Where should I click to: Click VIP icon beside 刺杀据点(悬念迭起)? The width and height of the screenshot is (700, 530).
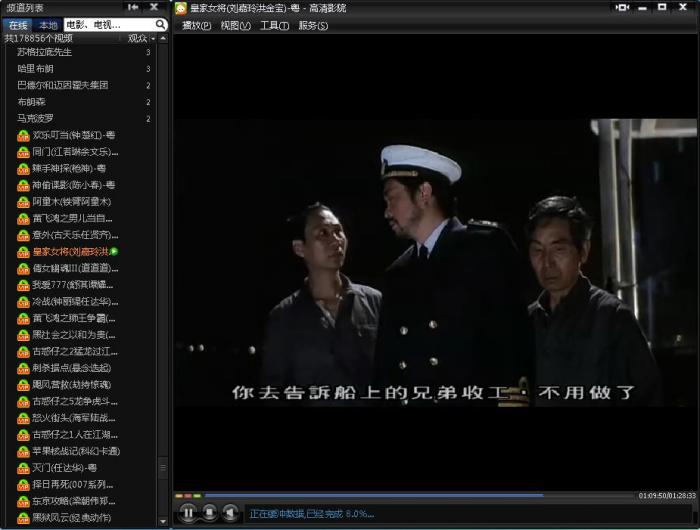pyautogui.click(x=23, y=369)
